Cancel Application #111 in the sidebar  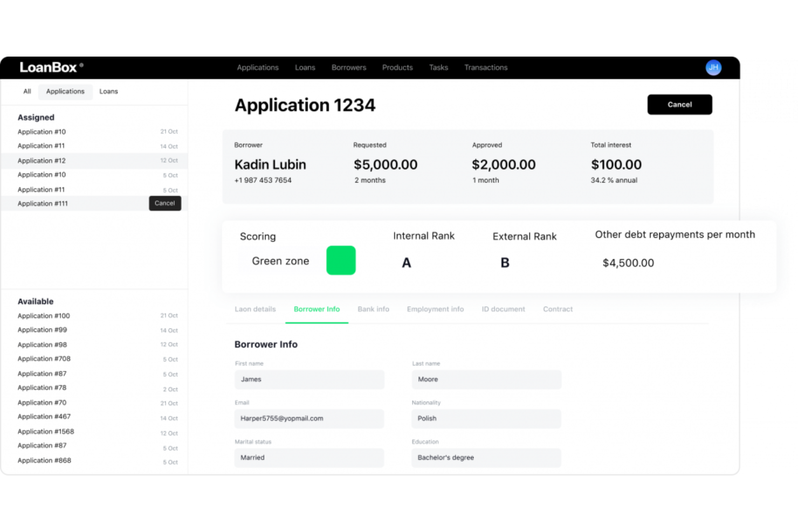coord(164,203)
